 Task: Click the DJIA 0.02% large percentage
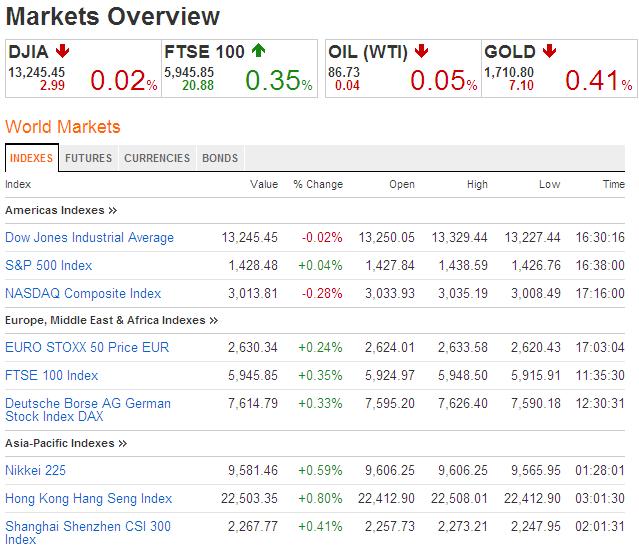[x=123, y=80]
